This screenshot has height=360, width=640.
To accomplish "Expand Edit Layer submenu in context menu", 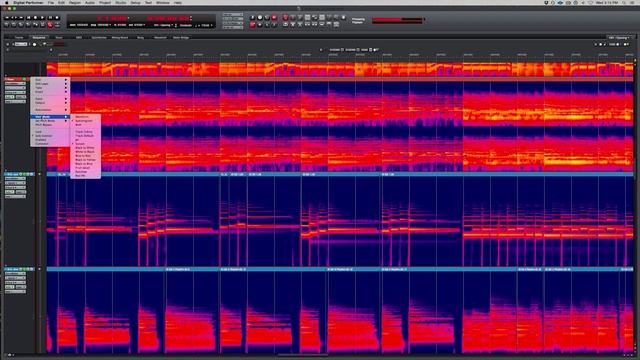I will pos(50,84).
